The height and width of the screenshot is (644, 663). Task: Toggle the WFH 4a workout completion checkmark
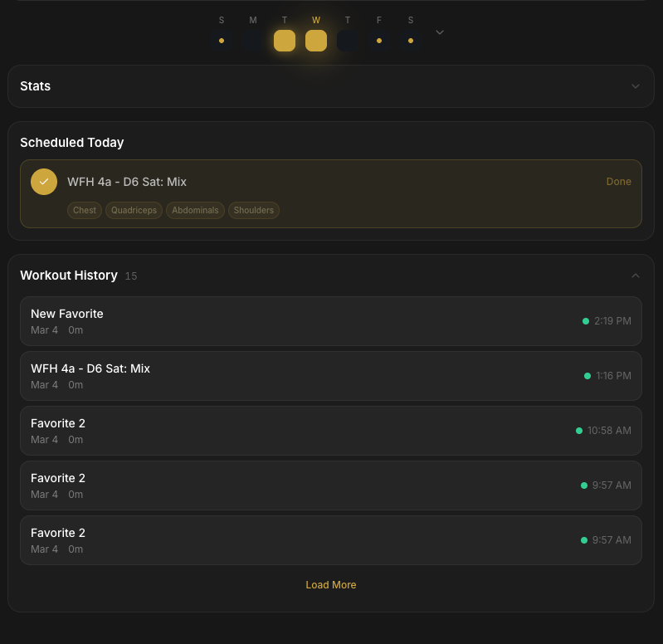tap(44, 182)
